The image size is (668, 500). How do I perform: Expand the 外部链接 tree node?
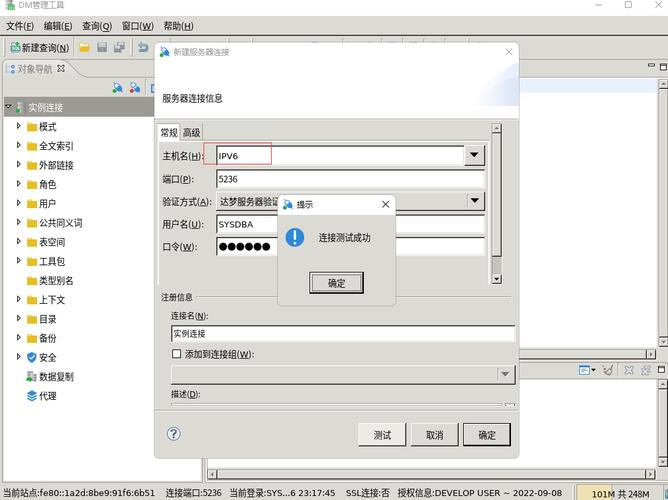[x=18, y=164]
